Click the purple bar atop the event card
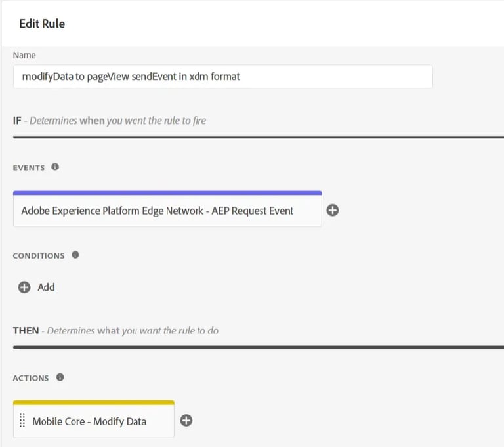Screen dimensions: 504x447 [167, 193]
